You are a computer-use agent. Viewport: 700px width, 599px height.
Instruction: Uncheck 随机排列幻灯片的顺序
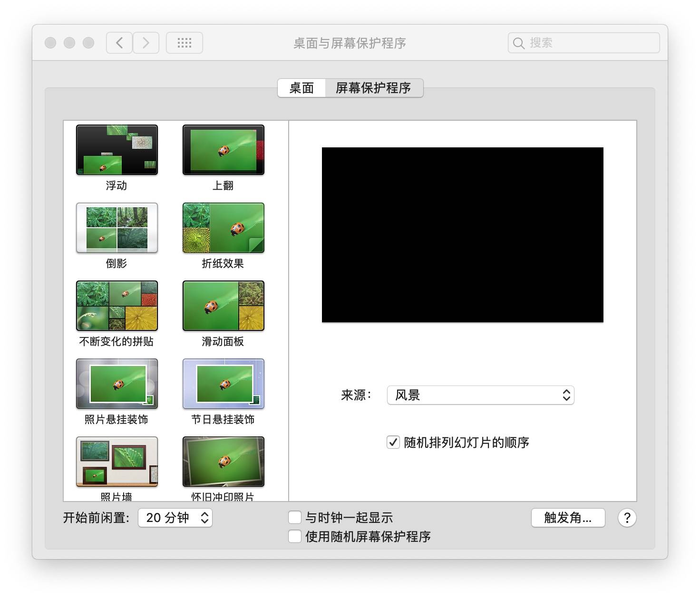pos(392,442)
